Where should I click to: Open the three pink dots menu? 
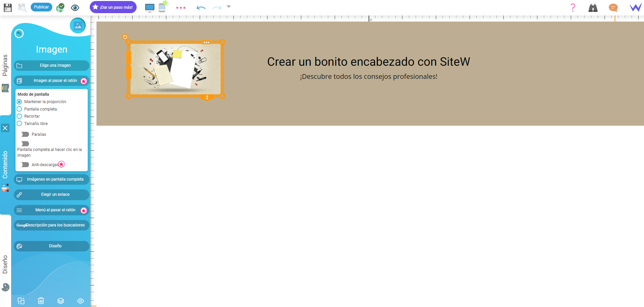(181, 7)
